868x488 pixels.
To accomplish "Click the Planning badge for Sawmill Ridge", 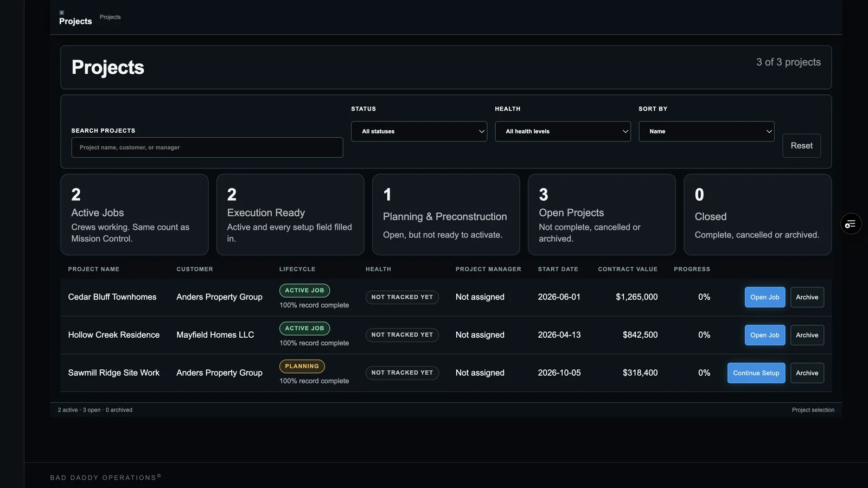I will (x=302, y=367).
